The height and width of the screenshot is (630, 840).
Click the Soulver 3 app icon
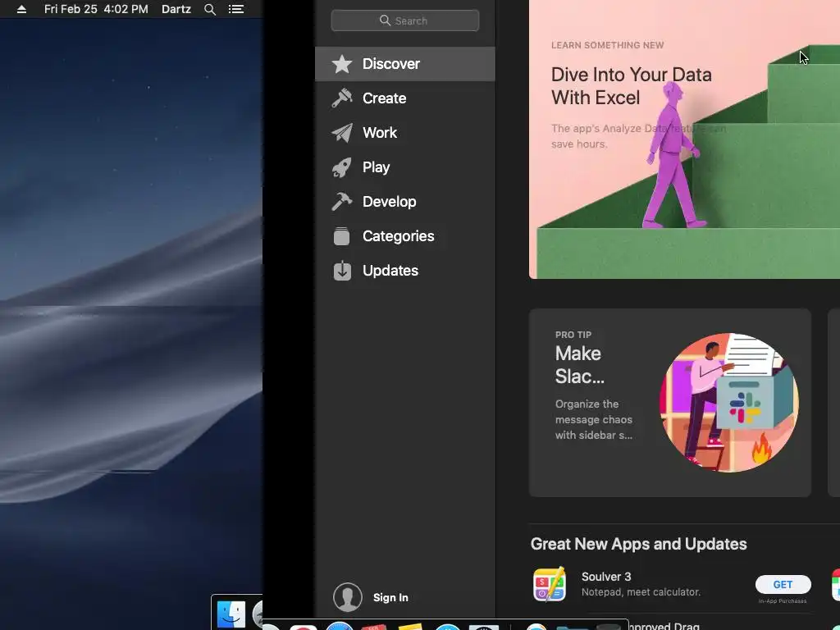[550, 584]
